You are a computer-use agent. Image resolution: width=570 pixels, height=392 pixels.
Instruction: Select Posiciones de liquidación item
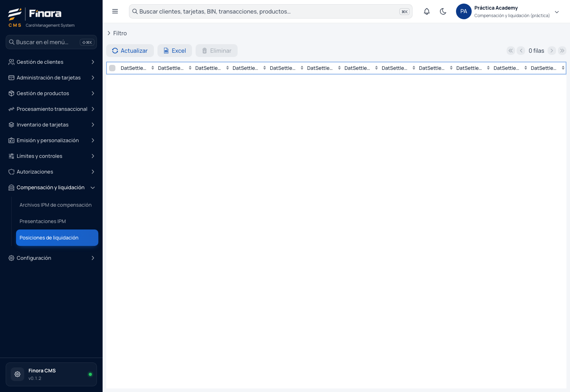coord(57,238)
